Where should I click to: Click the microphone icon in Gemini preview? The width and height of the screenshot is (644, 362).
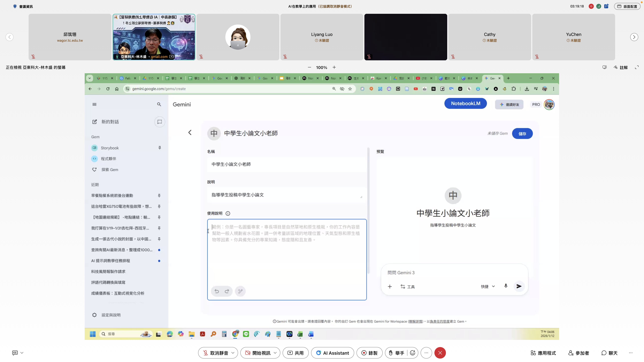pyautogui.click(x=506, y=286)
